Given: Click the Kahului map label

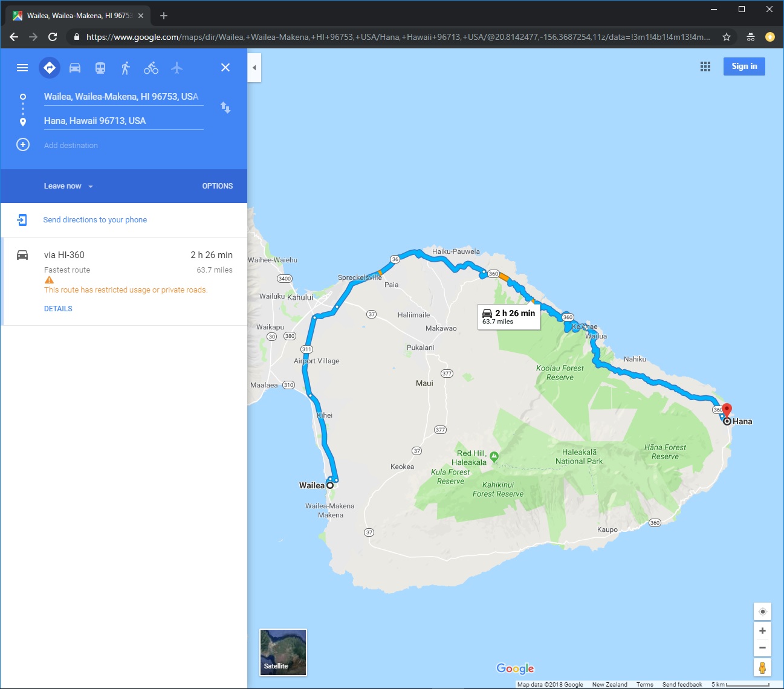Looking at the screenshot, I should click(x=300, y=297).
